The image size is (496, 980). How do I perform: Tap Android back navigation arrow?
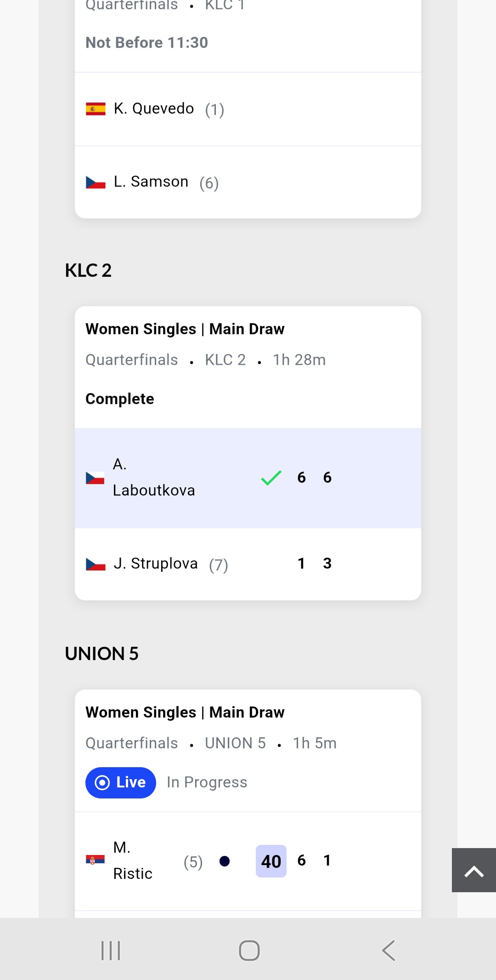389,950
